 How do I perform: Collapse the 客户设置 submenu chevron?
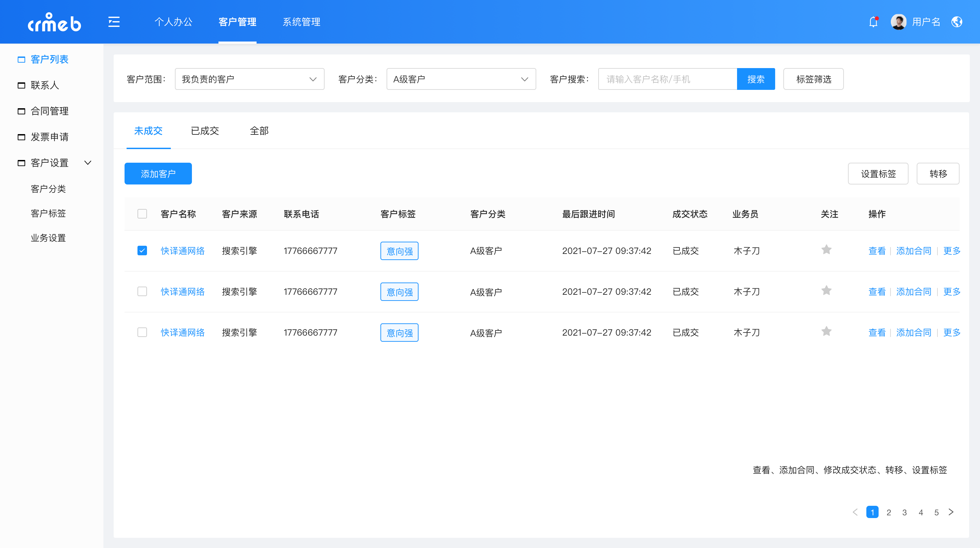point(88,163)
